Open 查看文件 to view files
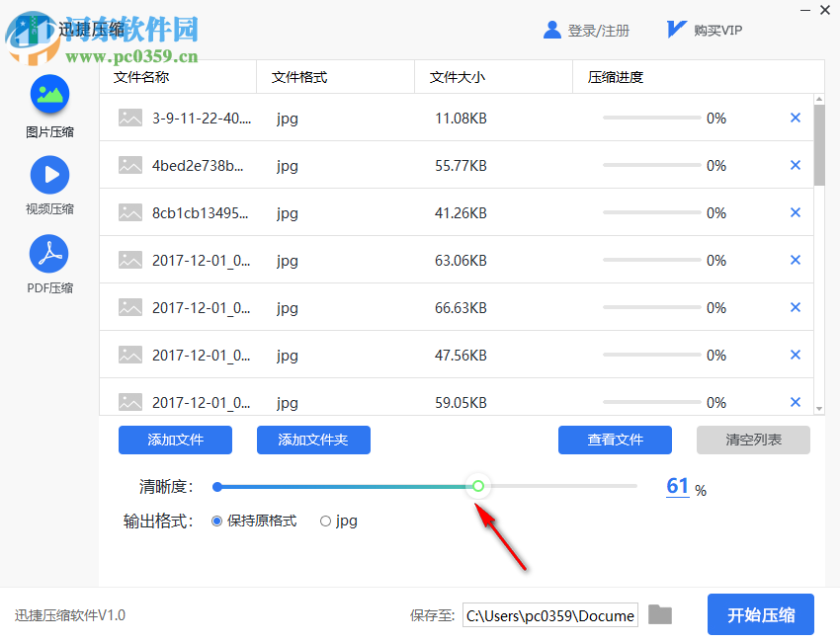Image resolution: width=840 pixels, height=642 pixels. tap(615, 440)
